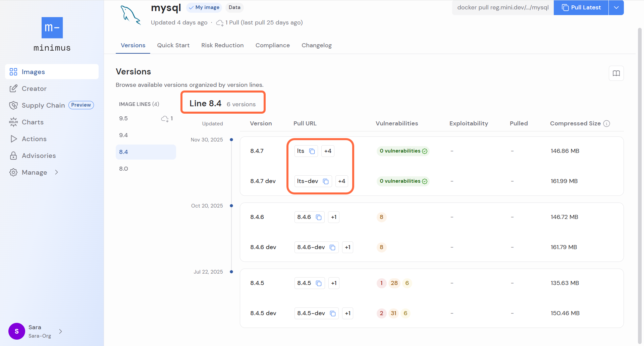The width and height of the screenshot is (644, 346).
Task: Open the Pull Latest dropdown arrow
Action: coord(616,7)
